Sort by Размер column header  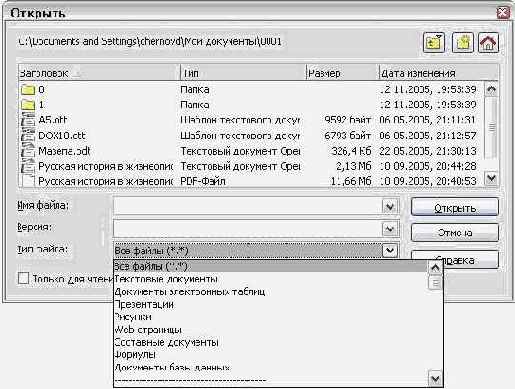343,73
